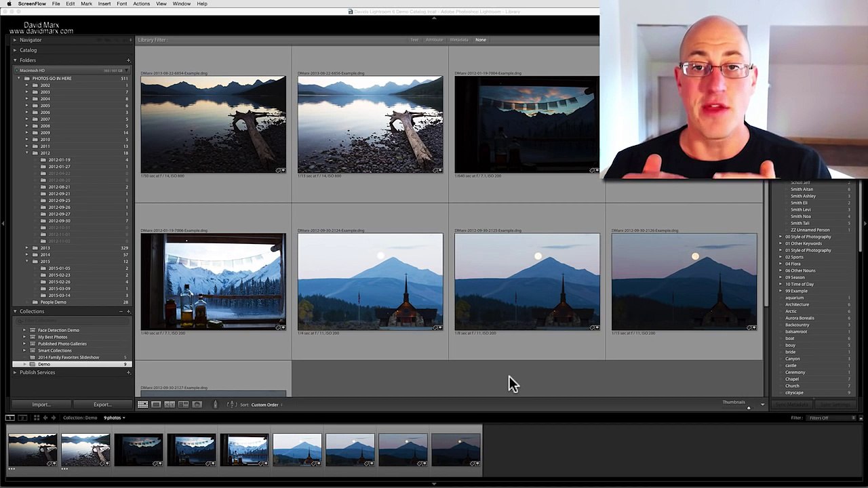Open the Filters Off dropdown
The width and height of the screenshot is (868, 488).
coord(831,418)
